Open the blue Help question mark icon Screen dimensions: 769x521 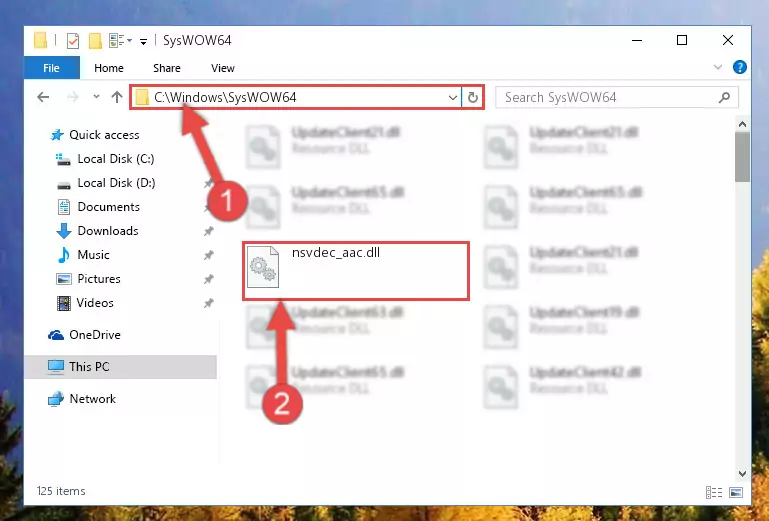[x=740, y=67]
